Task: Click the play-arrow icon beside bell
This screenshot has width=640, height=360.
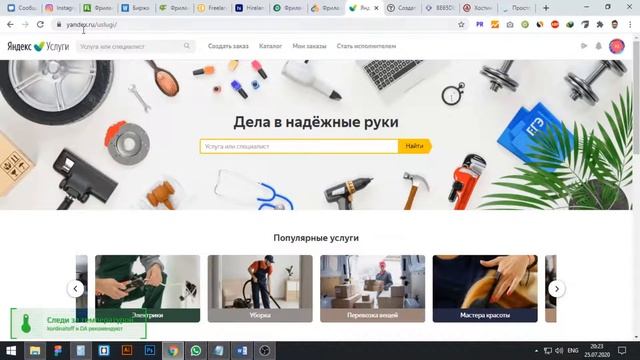Action: pyautogui.click(x=584, y=46)
